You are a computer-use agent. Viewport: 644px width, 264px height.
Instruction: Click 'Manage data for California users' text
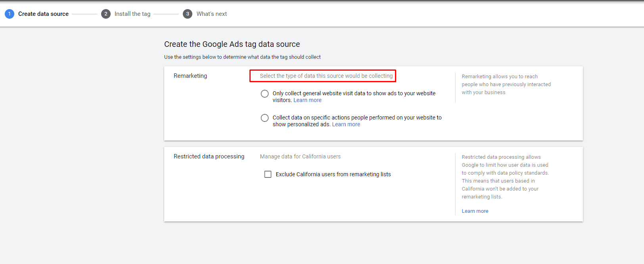click(300, 156)
